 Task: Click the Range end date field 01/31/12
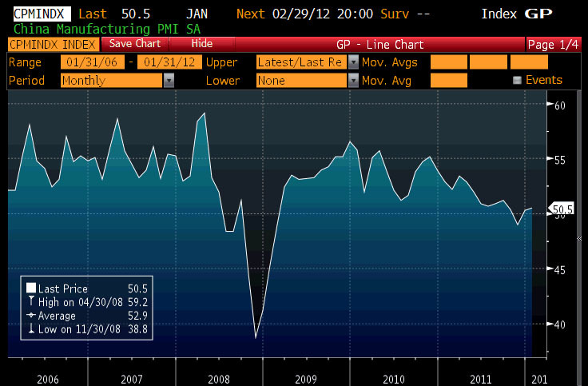(168, 62)
